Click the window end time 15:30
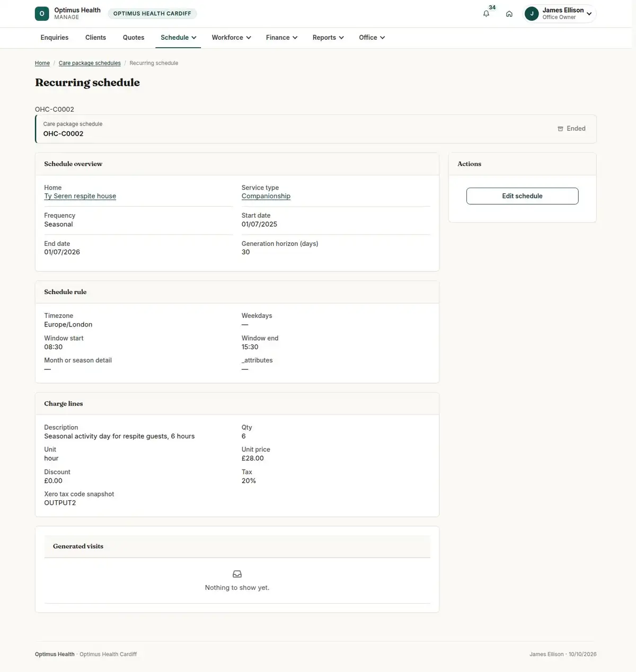The image size is (636, 672). (x=250, y=347)
